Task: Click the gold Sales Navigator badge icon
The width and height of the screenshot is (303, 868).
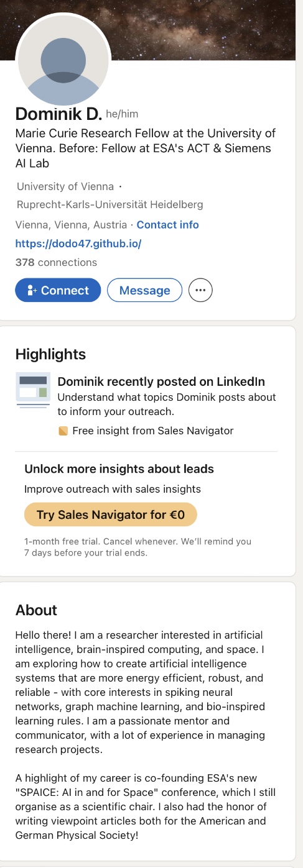Action: (x=63, y=431)
